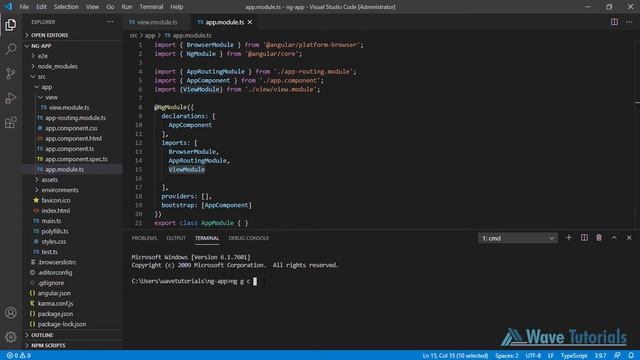This screenshot has height=360, width=640.
Task: Open angular.json in the file tree
Action: (54, 293)
